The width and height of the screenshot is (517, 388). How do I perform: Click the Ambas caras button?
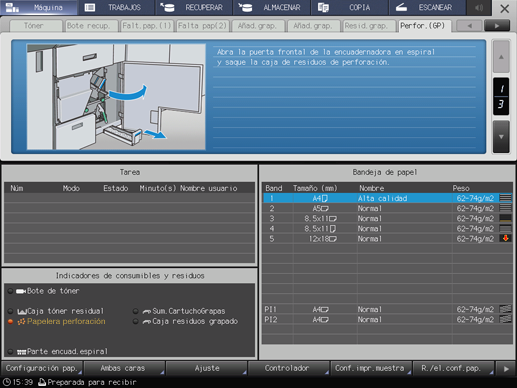(124, 368)
